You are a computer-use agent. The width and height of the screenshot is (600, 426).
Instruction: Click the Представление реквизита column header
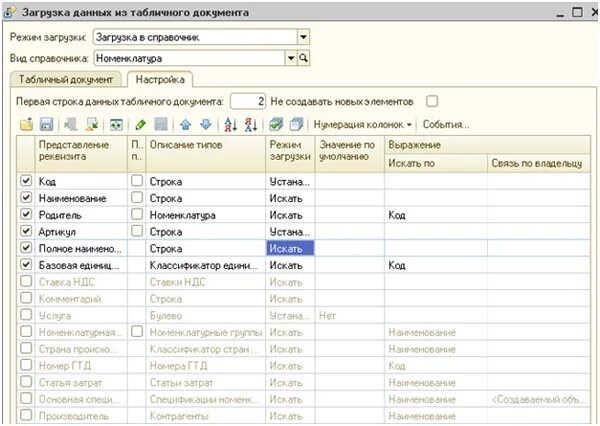click(x=81, y=153)
